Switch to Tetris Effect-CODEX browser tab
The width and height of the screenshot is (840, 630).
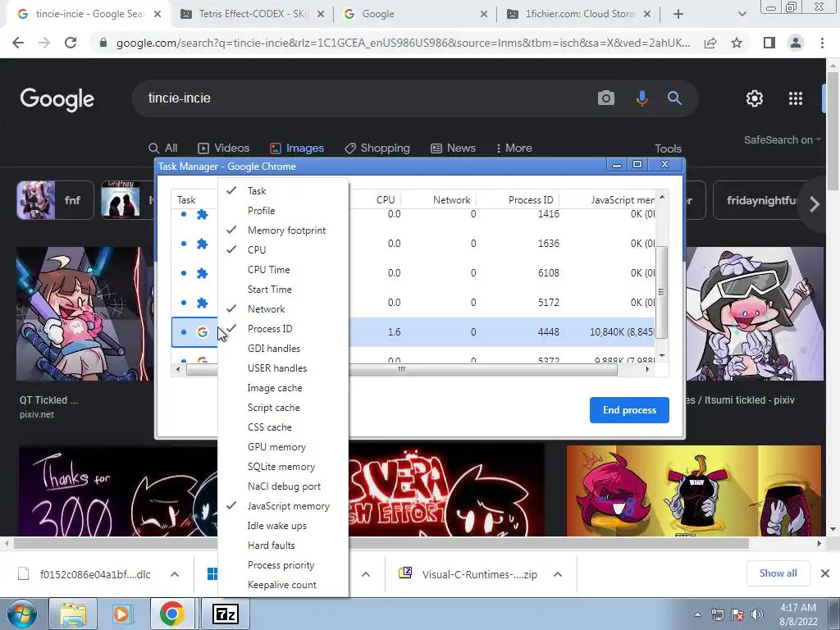point(252,14)
